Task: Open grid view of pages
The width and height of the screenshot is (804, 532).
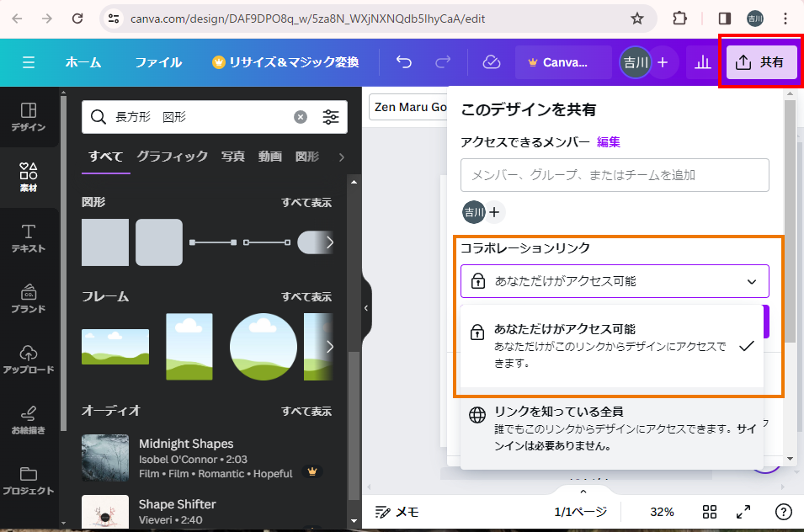Action: pos(710,512)
